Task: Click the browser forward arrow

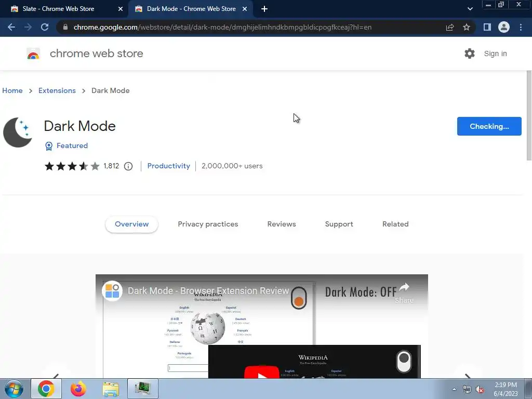Action: point(28,27)
